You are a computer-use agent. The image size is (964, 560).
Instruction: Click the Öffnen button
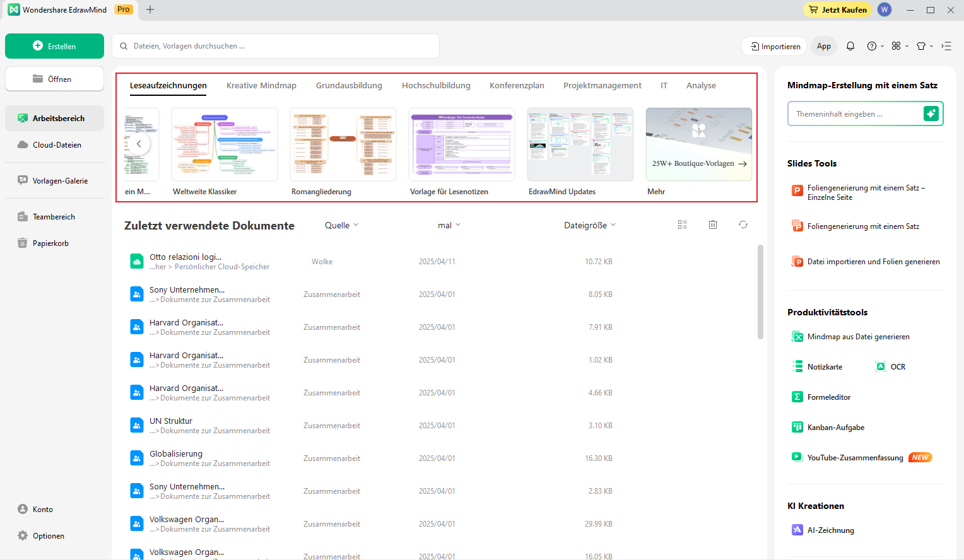54,79
